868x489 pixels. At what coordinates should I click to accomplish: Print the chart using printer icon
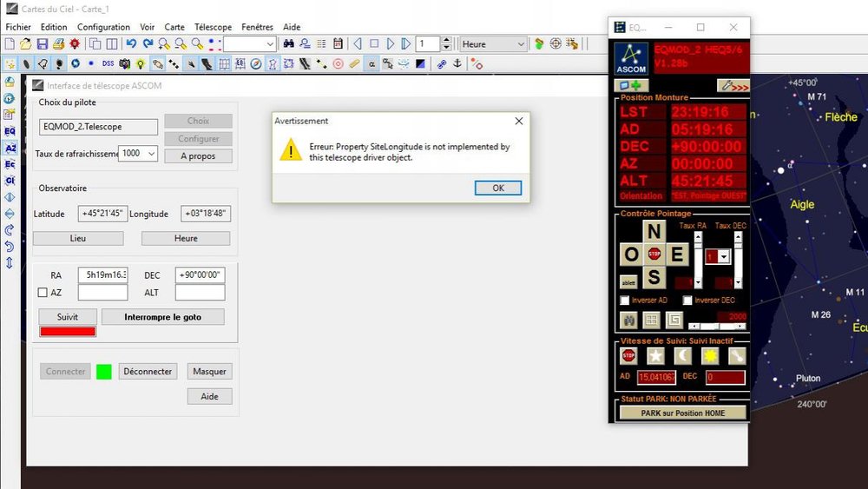[x=58, y=43]
